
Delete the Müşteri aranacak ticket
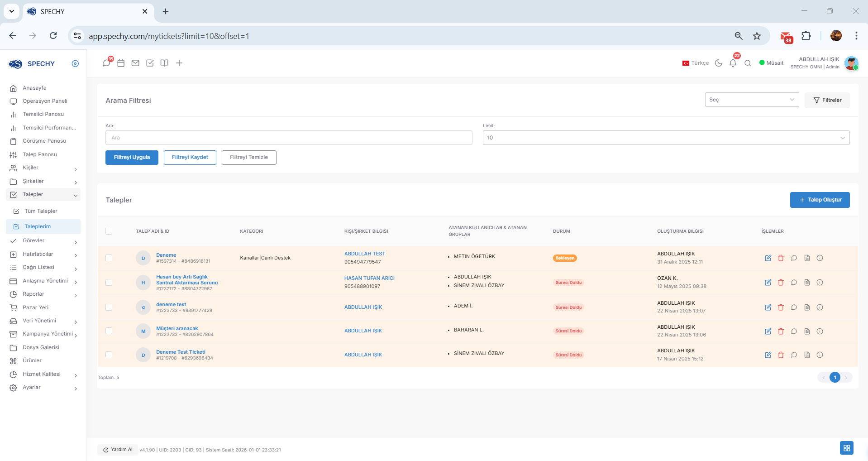(x=781, y=331)
